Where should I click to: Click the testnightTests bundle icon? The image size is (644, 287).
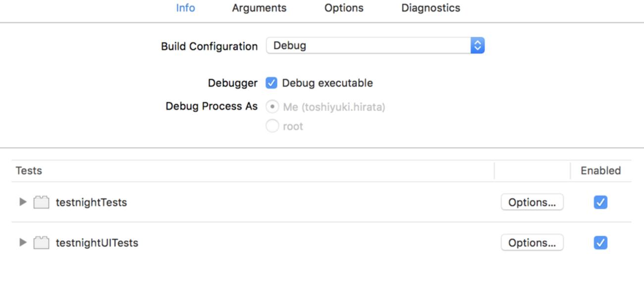tap(42, 202)
